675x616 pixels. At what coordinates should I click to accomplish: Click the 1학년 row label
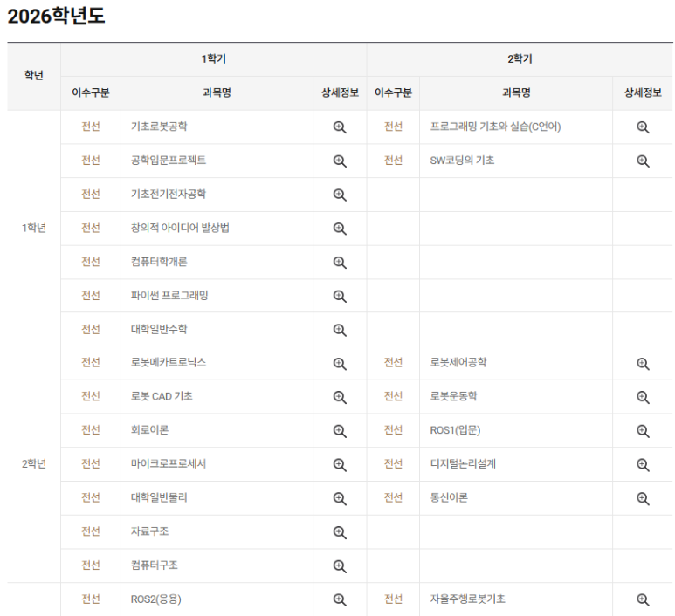pos(34,228)
